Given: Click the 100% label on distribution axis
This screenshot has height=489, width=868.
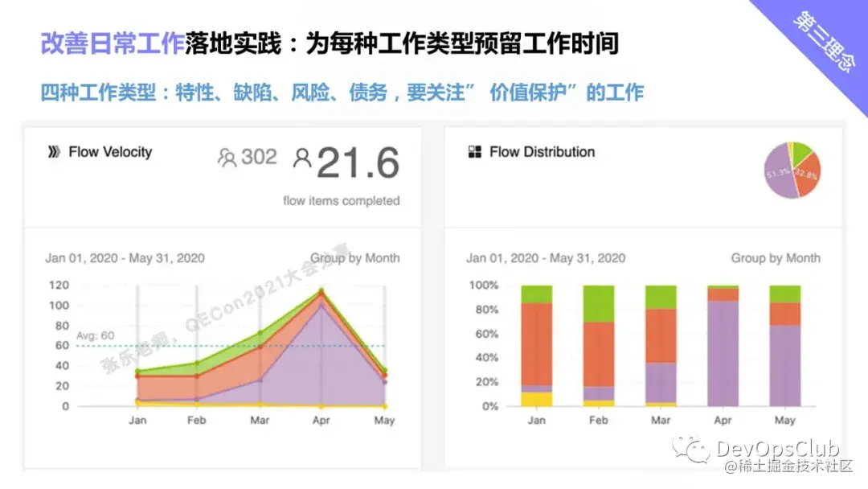Looking at the screenshot, I should click(x=483, y=286).
